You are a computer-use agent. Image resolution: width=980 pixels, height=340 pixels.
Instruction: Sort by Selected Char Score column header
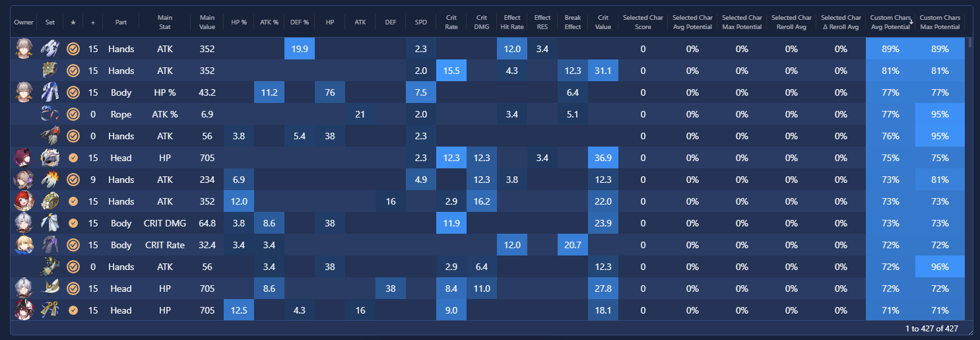[643, 22]
